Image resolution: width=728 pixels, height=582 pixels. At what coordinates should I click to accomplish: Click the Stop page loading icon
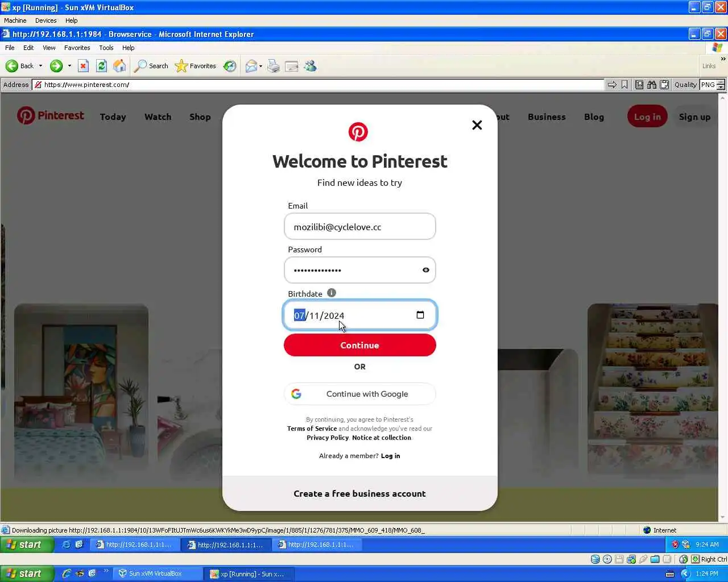83,66
